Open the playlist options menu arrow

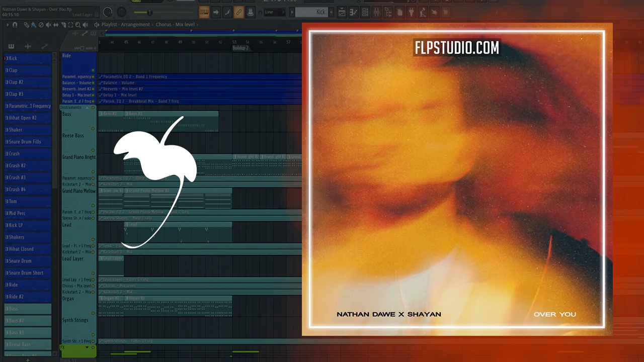(x=8, y=25)
